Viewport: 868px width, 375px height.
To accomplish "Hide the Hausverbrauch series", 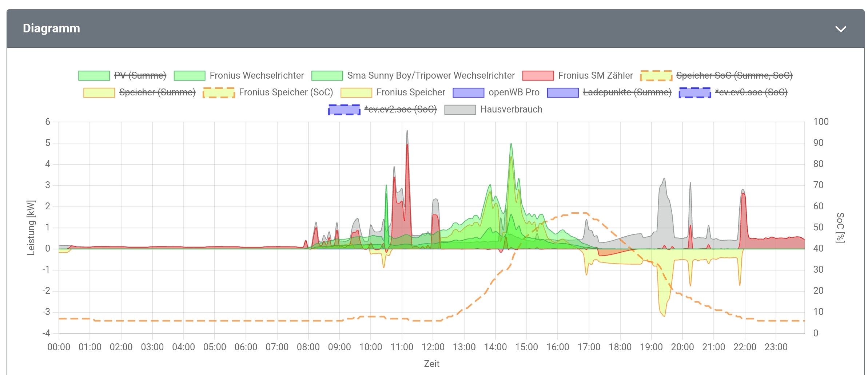I will tap(511, 110).
